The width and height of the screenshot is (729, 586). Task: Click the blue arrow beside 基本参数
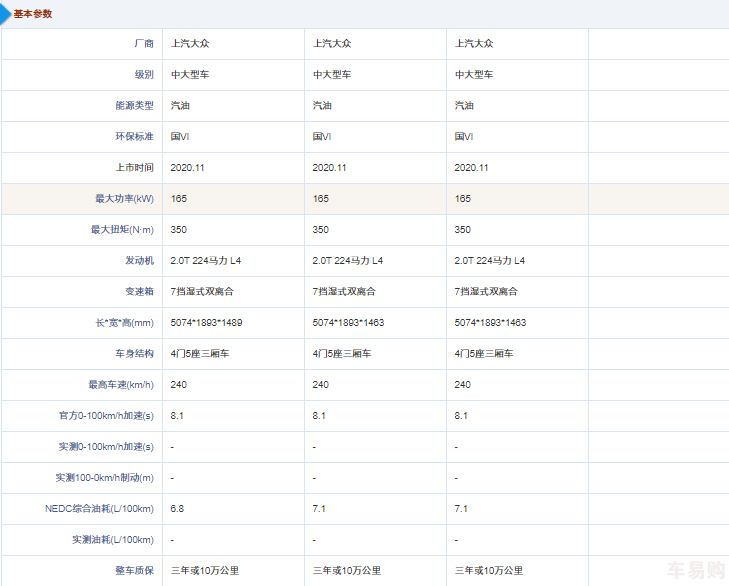5,14
